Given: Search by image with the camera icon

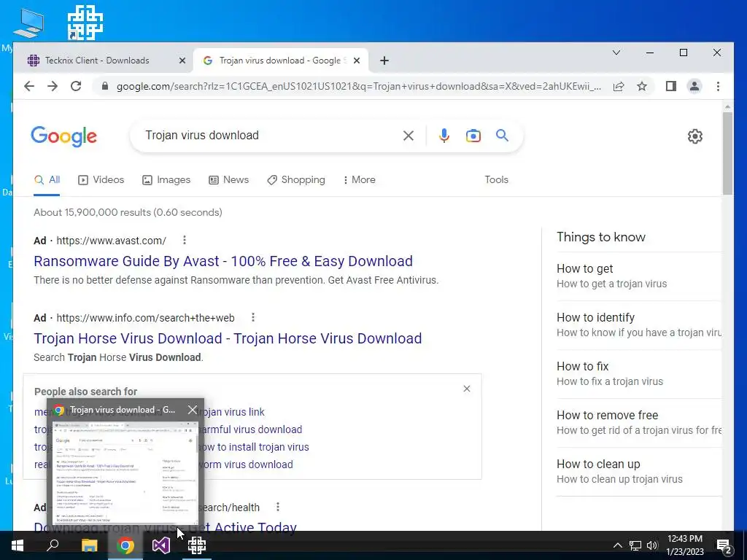Looking at the screenshot, I should tap(473, 136).
